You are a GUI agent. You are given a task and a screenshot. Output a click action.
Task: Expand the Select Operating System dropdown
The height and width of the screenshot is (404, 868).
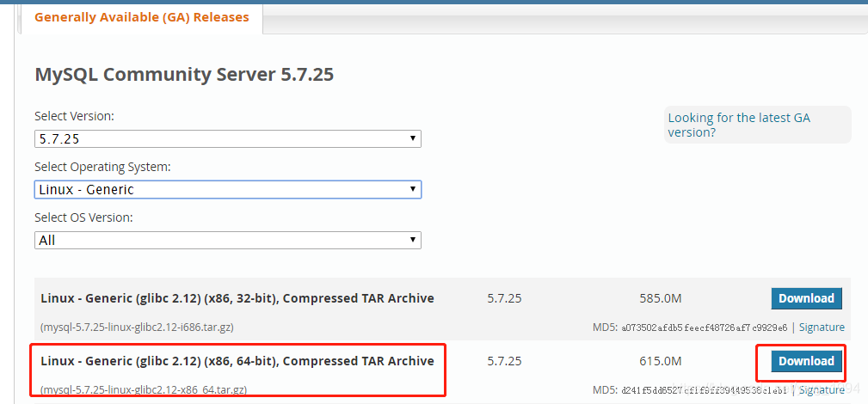coord(227,189)
